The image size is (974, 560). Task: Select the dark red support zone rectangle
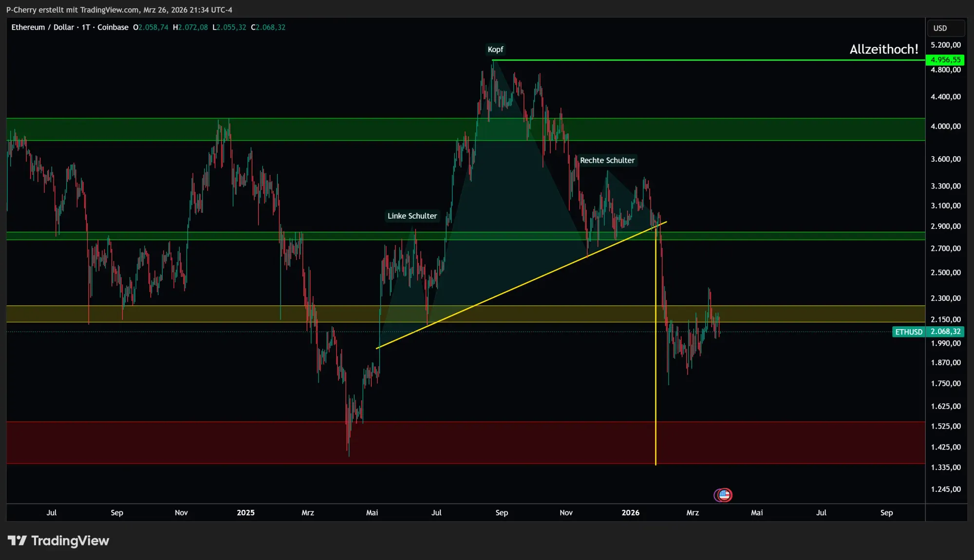tap(243, 442)
